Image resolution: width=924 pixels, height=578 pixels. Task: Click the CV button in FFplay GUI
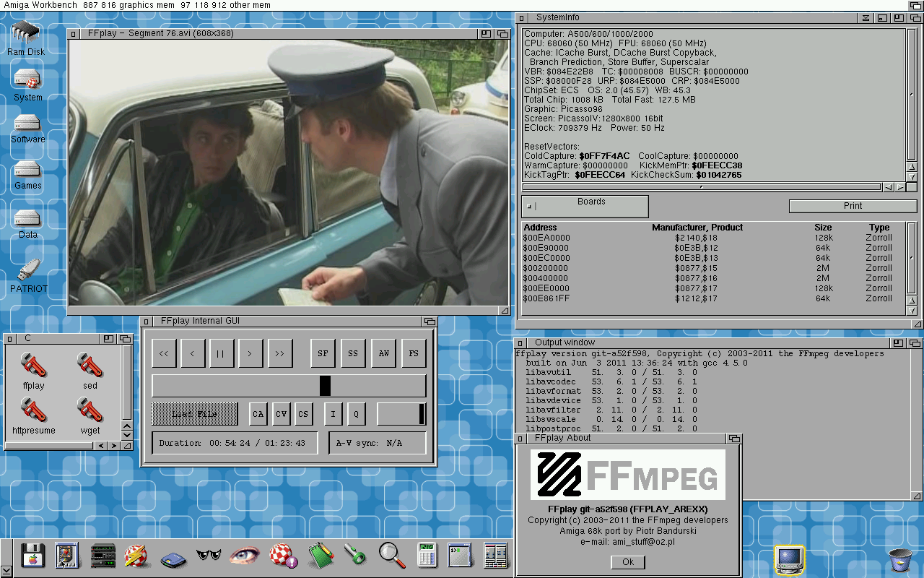pos(282,414)
